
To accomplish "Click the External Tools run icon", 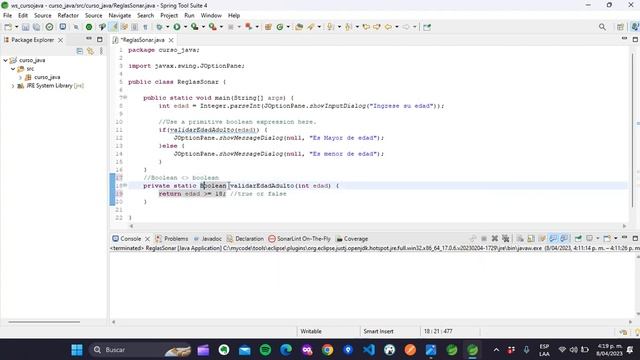I will [x=213, y=27].
